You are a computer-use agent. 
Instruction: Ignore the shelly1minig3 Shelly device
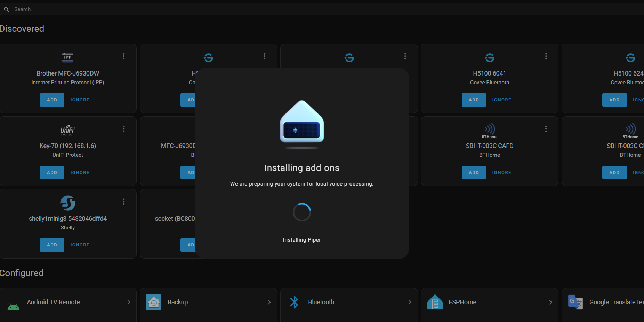coord(80,245)
